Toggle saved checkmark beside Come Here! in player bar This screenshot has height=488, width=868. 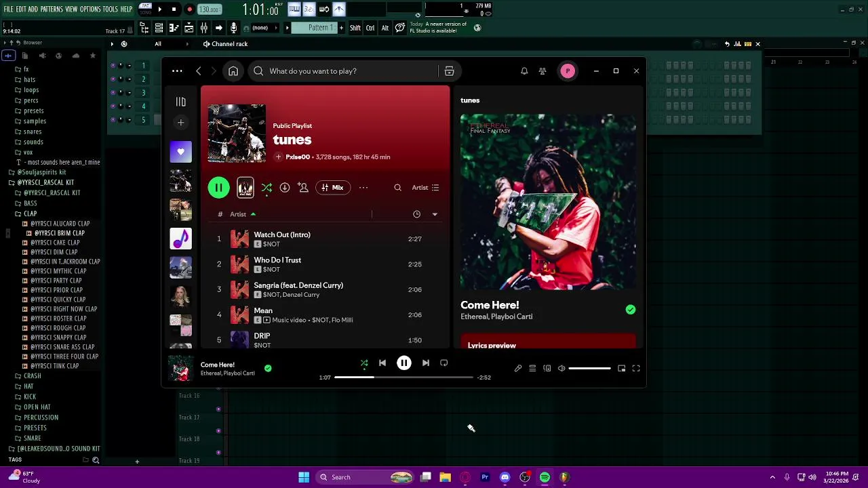[268, 369]
